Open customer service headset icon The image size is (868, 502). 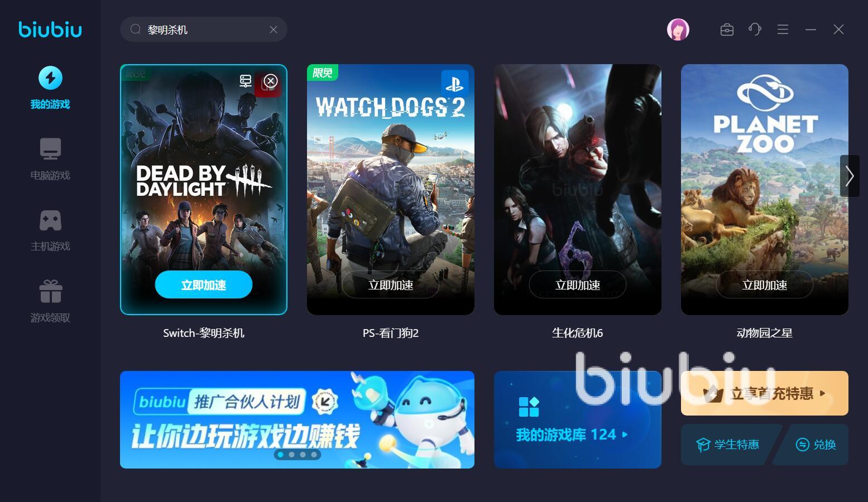click(x=755, y=30)
